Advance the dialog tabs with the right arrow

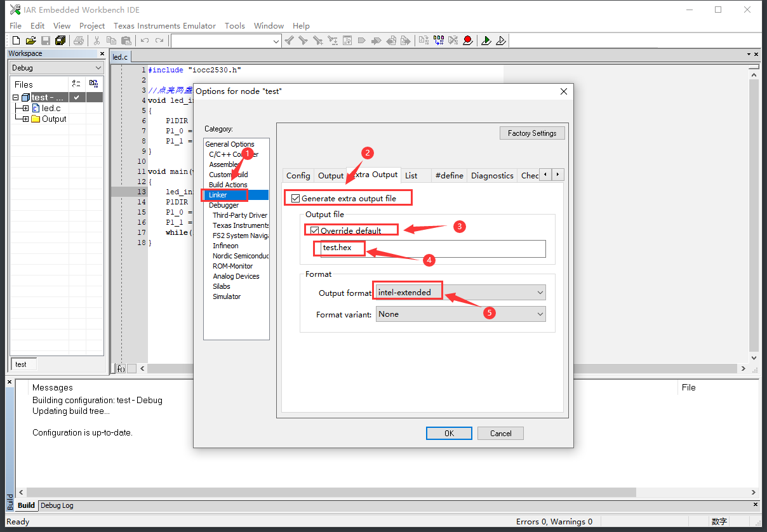click(x=558, y=175)
